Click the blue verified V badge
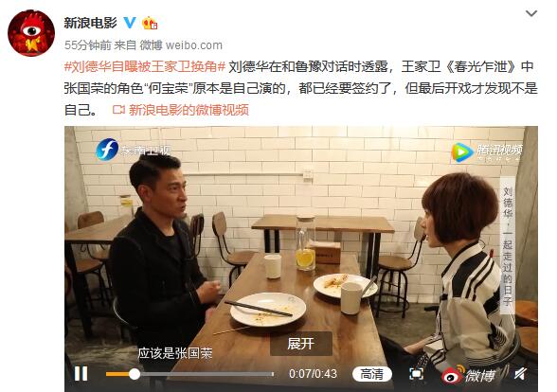 [130, 23]
